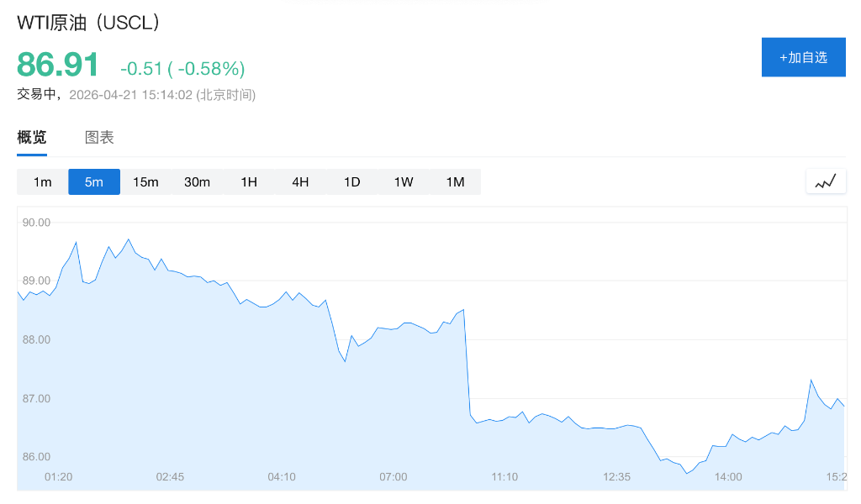Add WTI crude to watchlist (+加自选)
Image resolution: width=861 pixels, height=504 pixels.
point(803,57)
